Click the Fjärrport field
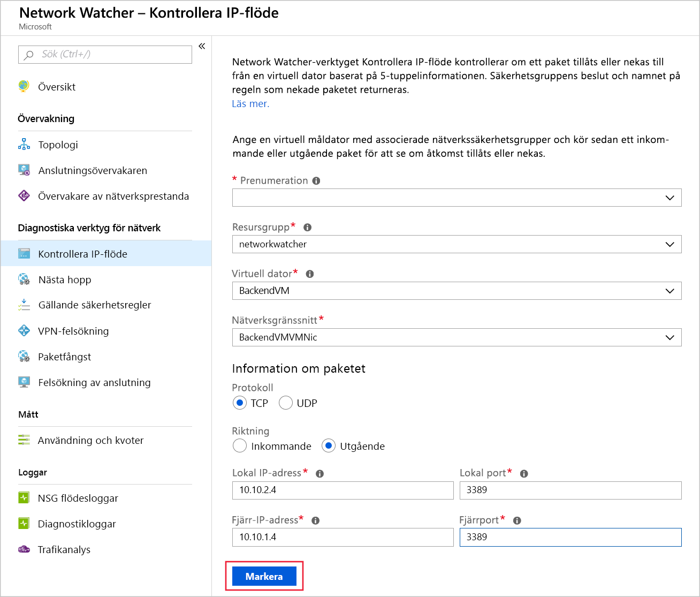Image resolution: width=700 pixels, height=597 pixels. tap(570, 538)
